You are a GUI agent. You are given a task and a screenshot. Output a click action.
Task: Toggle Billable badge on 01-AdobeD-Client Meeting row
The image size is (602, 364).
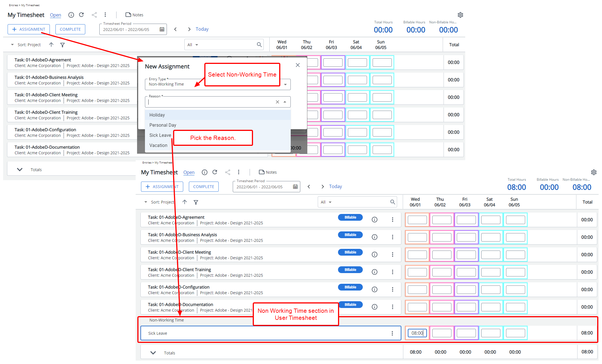[350, 252]
